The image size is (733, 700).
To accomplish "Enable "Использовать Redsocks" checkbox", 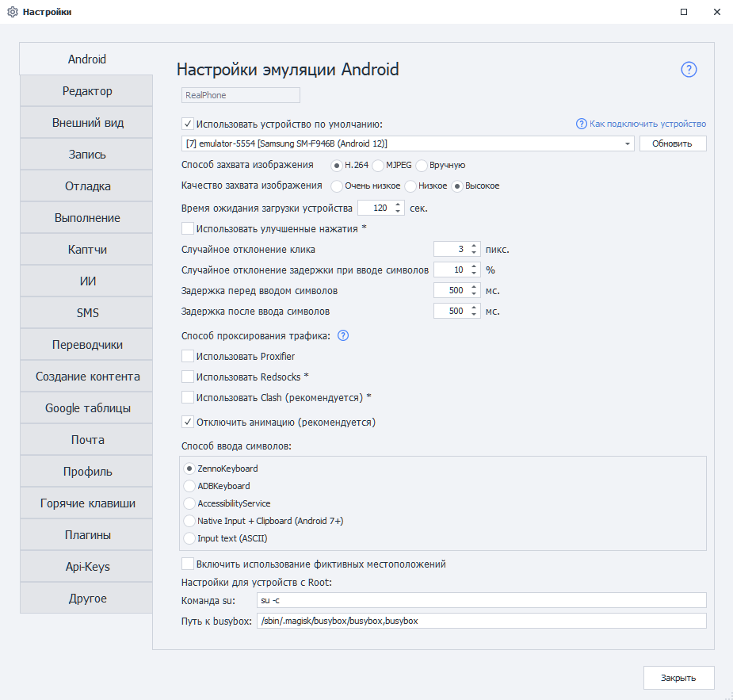I will 188,377.
